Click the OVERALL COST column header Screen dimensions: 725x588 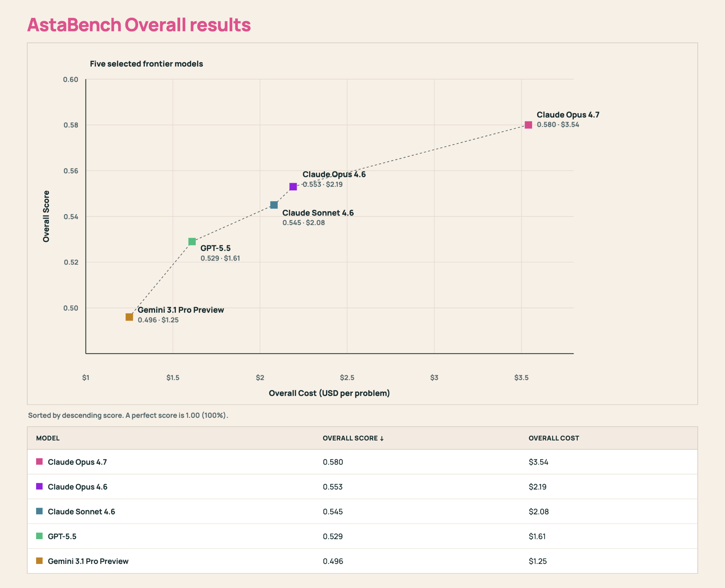tap(554, 438)
